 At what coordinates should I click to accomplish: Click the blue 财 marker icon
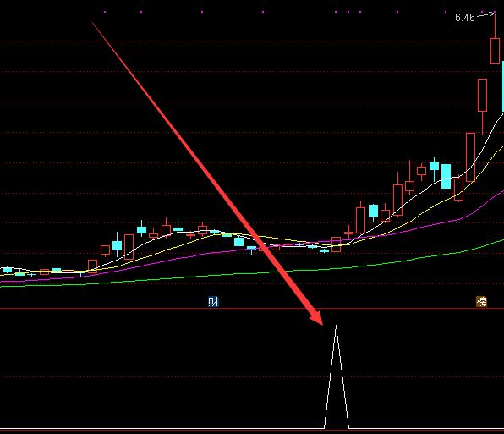tap(213, 301)
